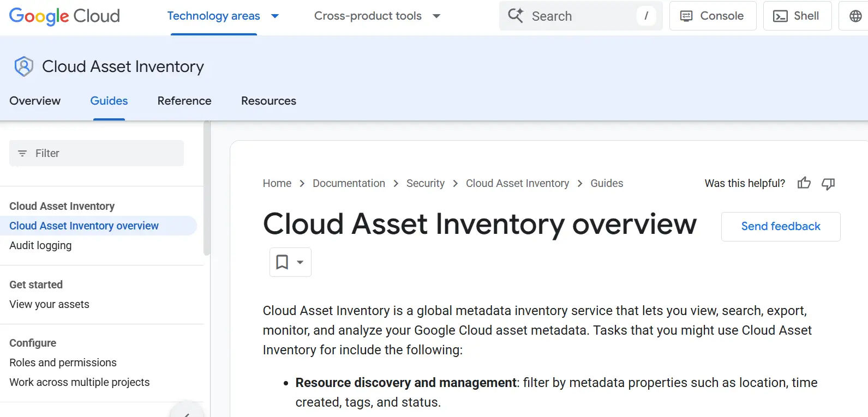The width and height of the screenshot is (868, 417).
Task: Open the Technology areas menu
Action: pyautogui.click(x=213, y=16)
